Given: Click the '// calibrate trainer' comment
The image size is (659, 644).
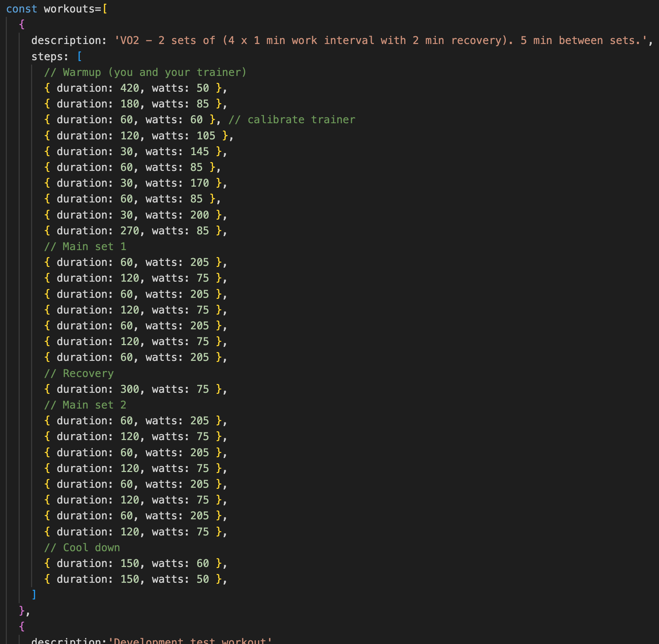Looking at the screenshot, I should tap(292, 120).
